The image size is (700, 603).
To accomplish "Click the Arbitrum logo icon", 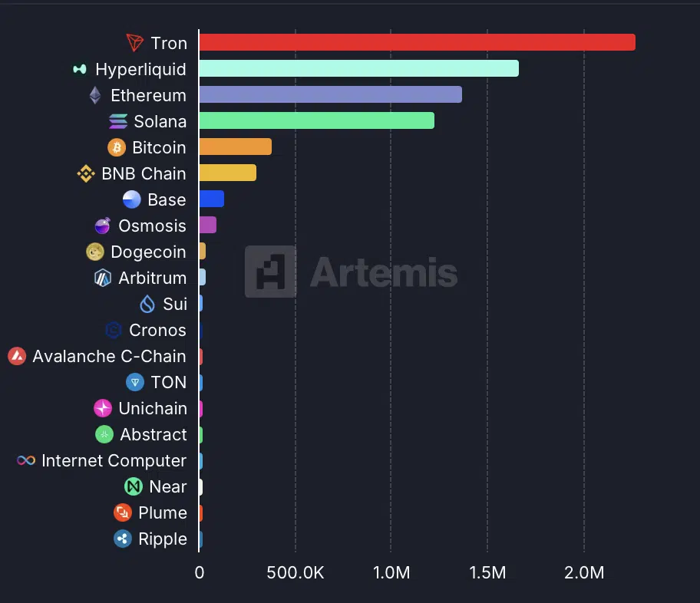I will coord(103,278).
